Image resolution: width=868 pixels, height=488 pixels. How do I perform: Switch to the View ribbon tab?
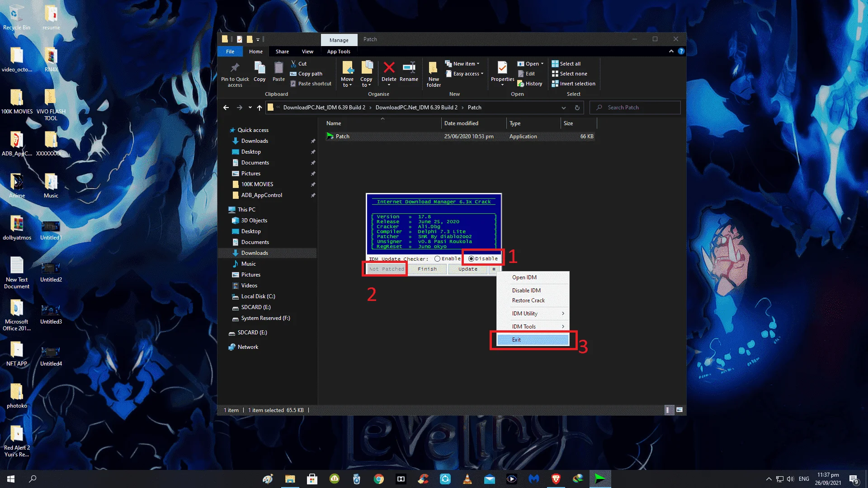[x=307, y=52]
